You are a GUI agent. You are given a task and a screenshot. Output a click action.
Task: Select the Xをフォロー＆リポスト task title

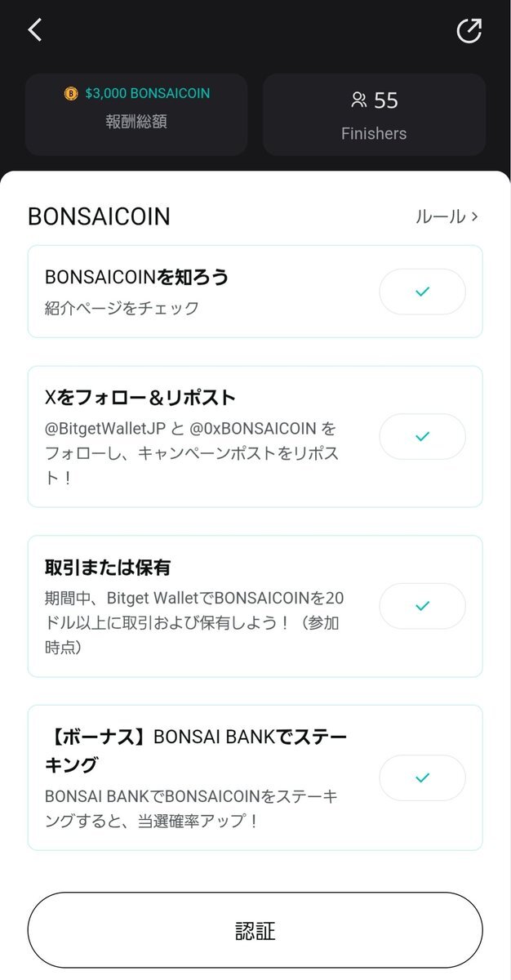point(140,398)
